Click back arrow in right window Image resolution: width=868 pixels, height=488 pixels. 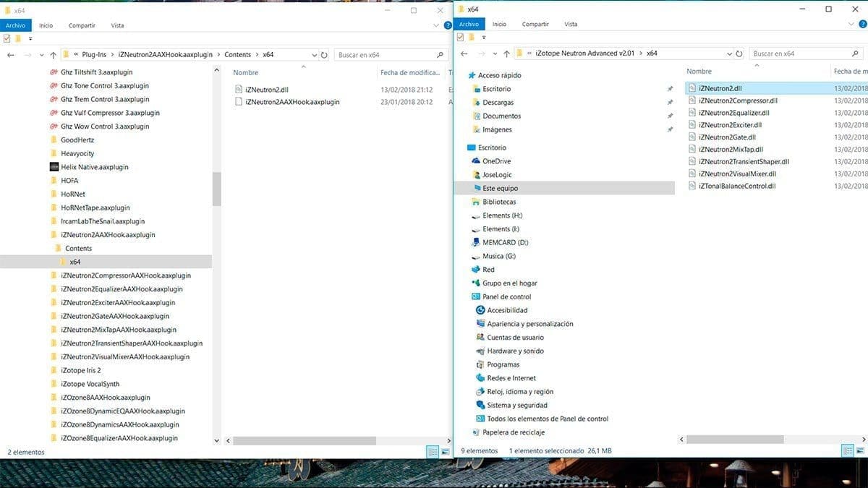pos(464,53)
